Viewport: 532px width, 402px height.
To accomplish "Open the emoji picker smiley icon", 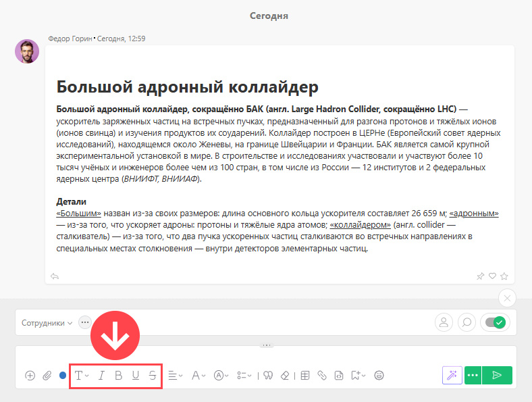I will 379,376.
